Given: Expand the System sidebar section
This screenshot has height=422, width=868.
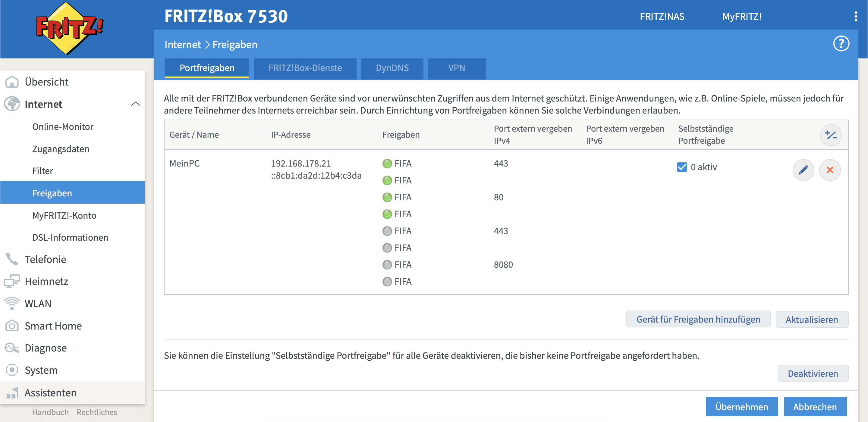Looking at the screenshot, I should coord(41,370).
